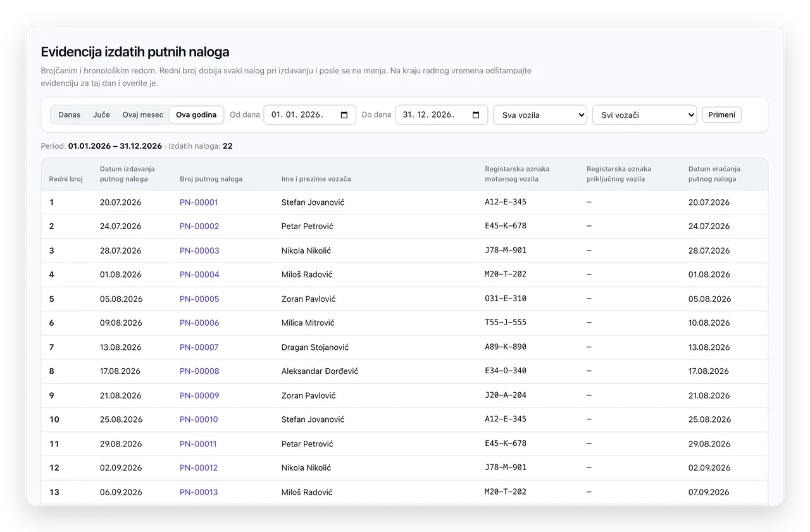Open travel order PN-00008

point(199,371)
